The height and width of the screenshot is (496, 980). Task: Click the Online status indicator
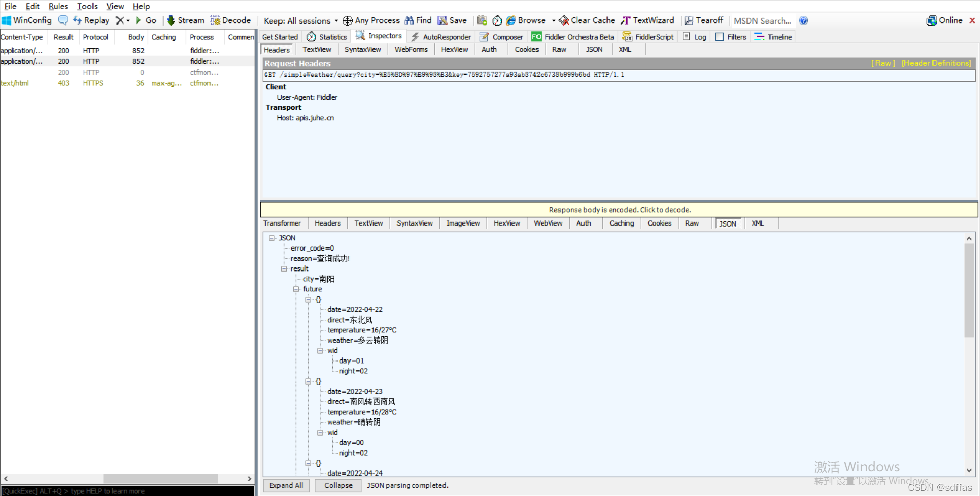point(944,20)
